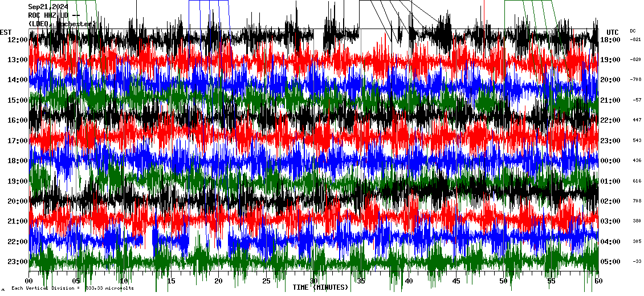
Task: Click the 45 minute tick on time axis
Action: (456, 281)
